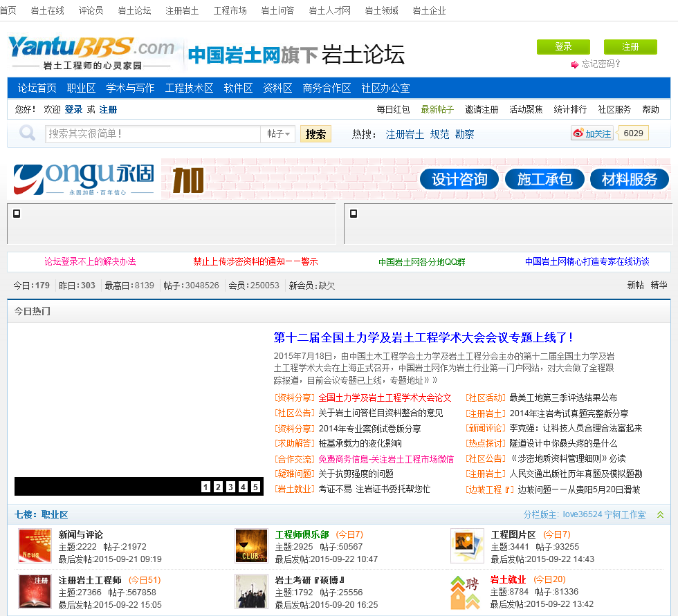Screen dimensions: 678x616
Task: Click the green 登录 button
Action: pos(563,46)
